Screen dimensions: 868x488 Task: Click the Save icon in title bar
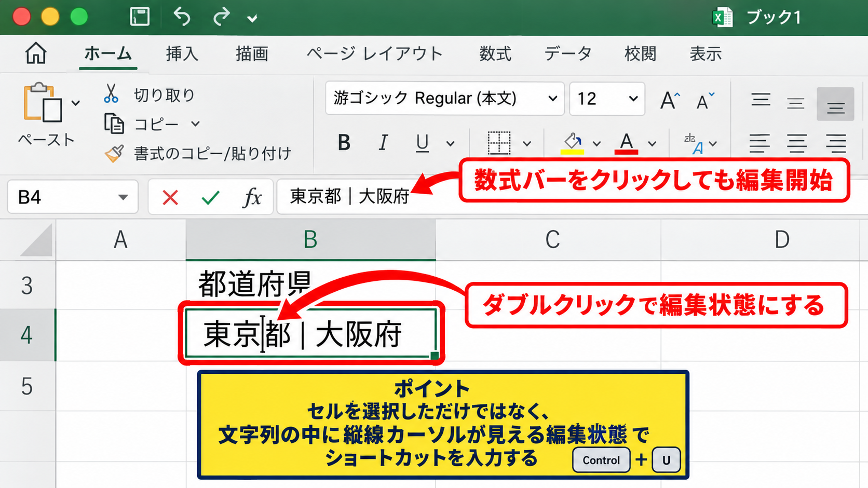[x=140, y=17]
